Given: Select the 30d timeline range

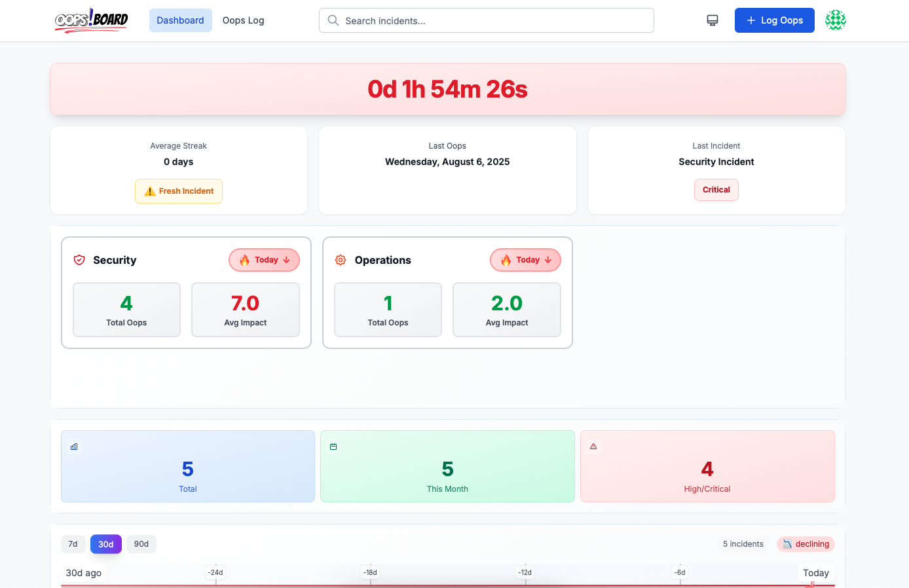Looking at the screenshot, I should (106, 544).
